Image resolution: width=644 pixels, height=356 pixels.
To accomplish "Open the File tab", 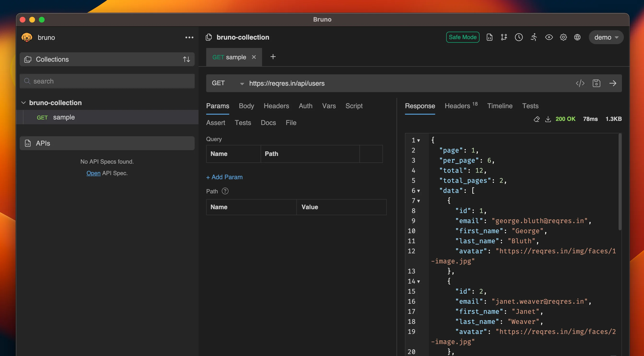I will coord(291,123).
